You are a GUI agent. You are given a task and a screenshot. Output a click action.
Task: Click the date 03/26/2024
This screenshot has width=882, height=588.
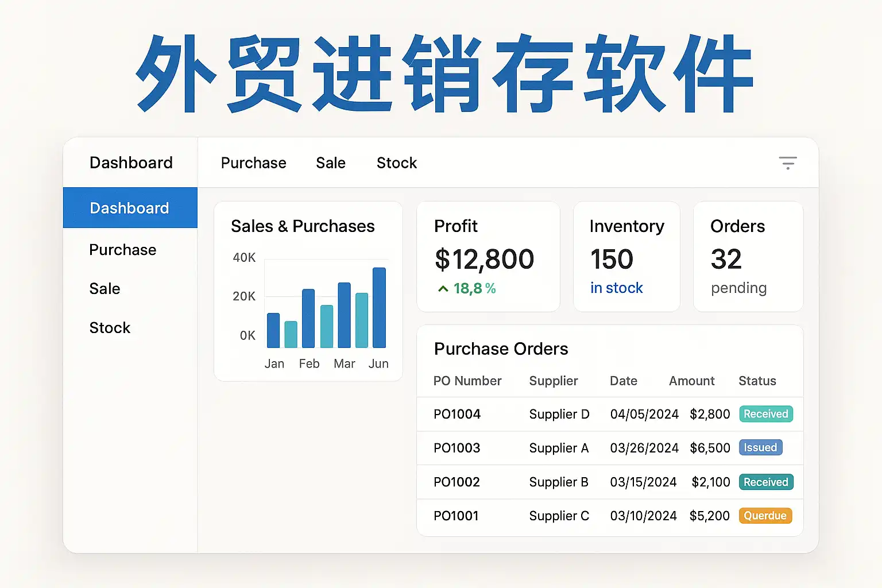coord(644,448)
